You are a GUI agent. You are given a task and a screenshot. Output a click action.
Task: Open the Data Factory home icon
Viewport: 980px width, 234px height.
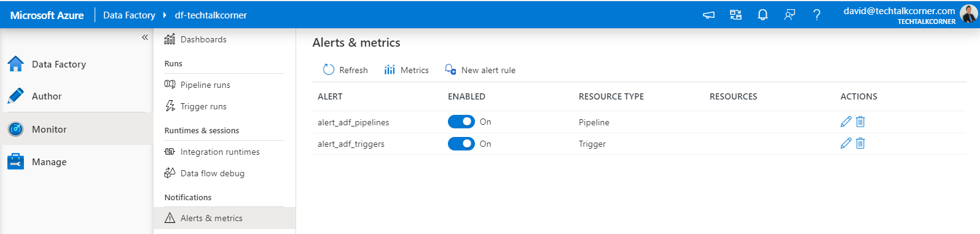coord(15,64)
